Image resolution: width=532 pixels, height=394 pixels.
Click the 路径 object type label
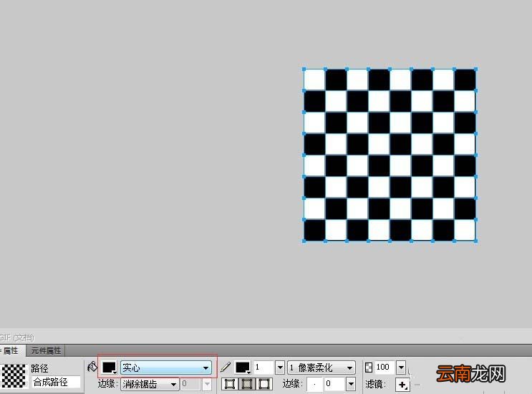[x=39, y=368]
